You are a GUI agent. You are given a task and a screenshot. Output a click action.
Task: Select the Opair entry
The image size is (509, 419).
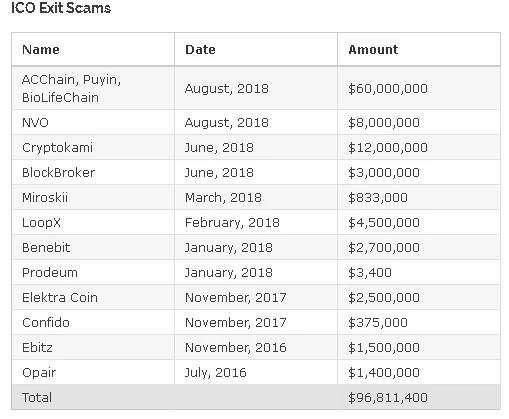tap(39, 373)
